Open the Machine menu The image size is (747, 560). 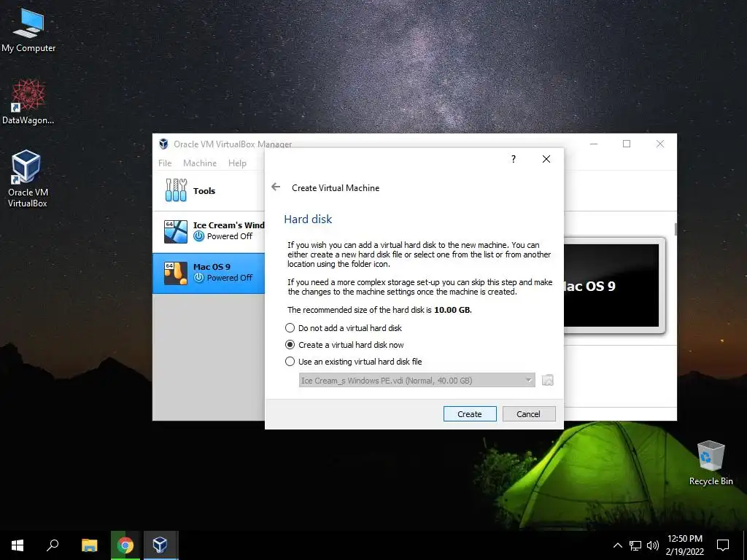(200, 163)
